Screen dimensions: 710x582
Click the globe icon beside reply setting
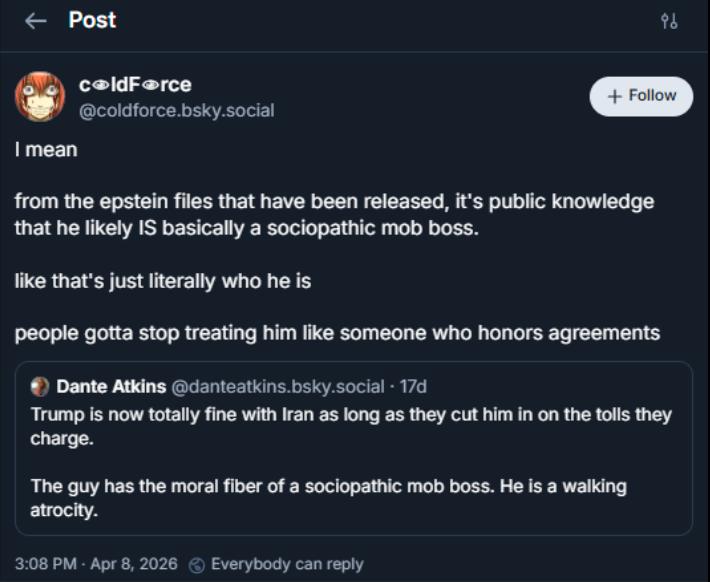tap(197, 564)
